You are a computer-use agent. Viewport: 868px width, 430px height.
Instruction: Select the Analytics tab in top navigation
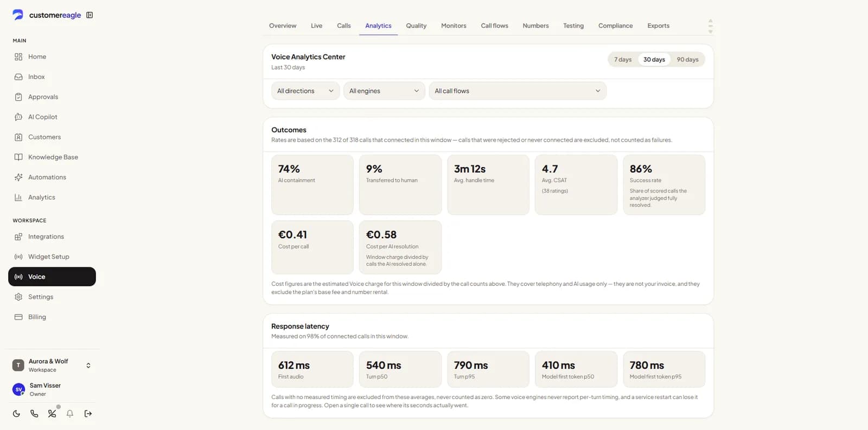pos(378,25)
